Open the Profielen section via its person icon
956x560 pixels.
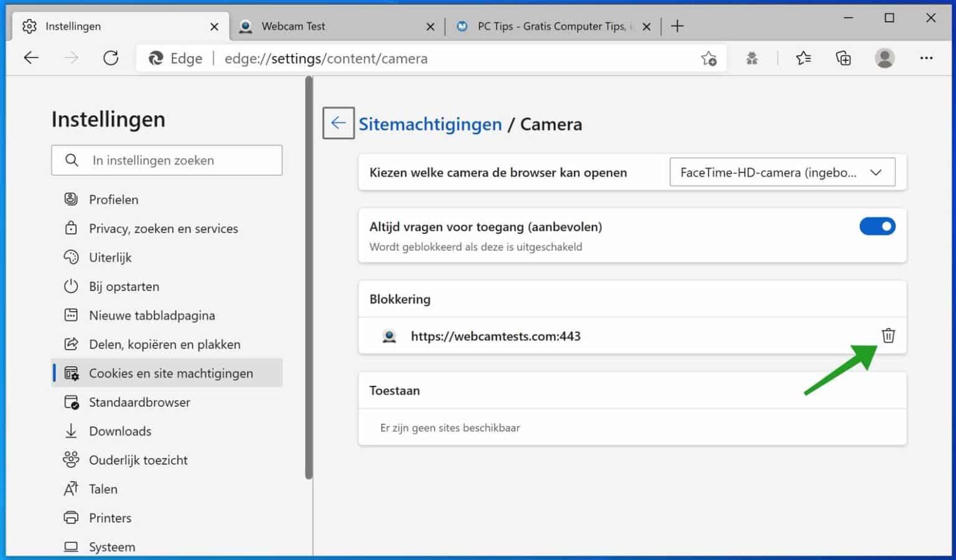(71, 199)
